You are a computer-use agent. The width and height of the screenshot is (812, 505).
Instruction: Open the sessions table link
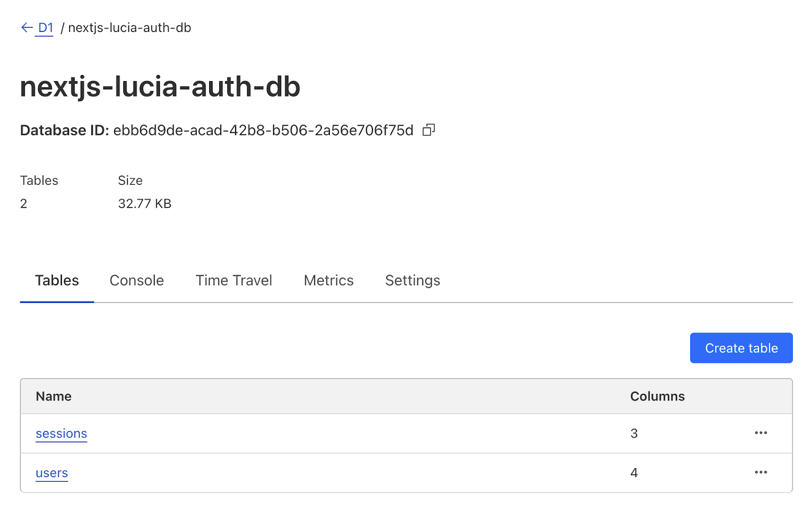pos(61,433)
